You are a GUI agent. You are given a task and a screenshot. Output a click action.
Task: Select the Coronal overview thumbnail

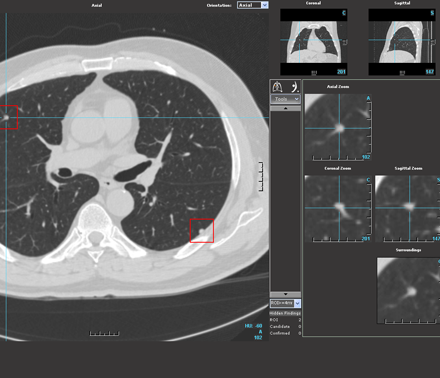pos(314,42)
